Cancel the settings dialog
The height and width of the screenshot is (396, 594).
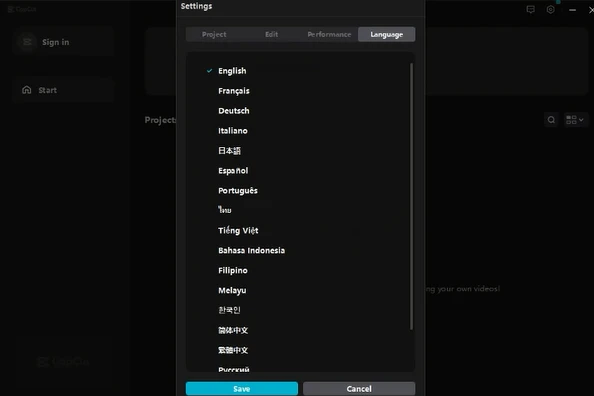(x=359, y=389)
